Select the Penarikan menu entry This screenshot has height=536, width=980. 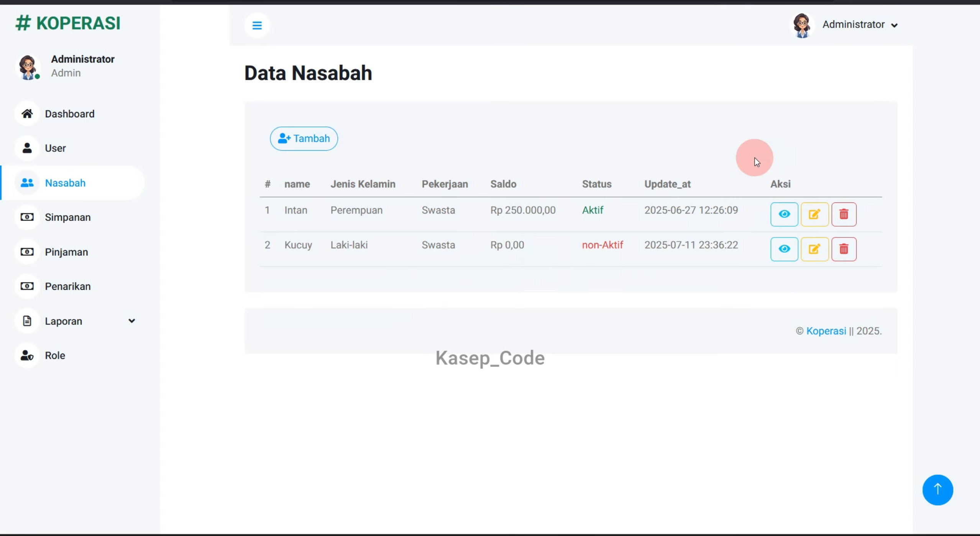(68, 286)
